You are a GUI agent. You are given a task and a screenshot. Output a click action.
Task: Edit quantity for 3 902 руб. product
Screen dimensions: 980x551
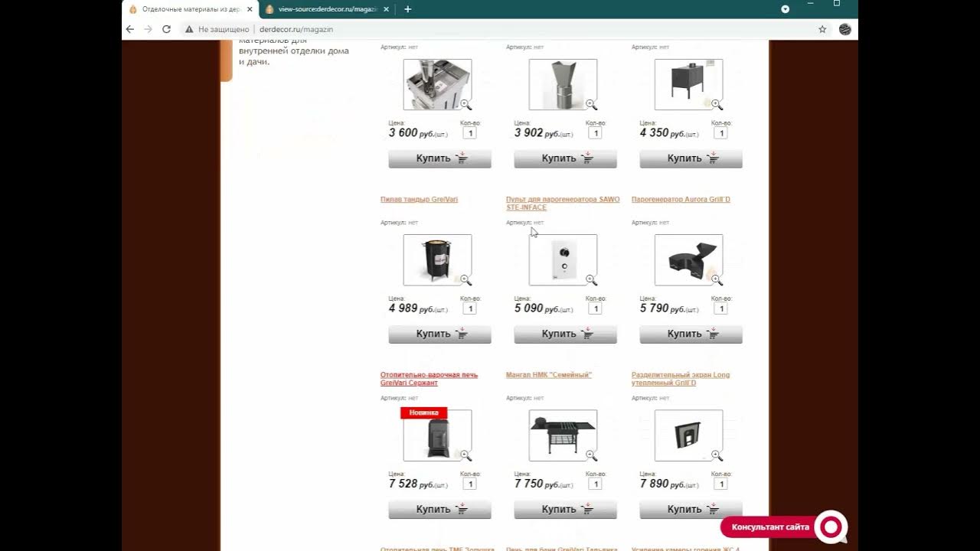pos(595,133)
